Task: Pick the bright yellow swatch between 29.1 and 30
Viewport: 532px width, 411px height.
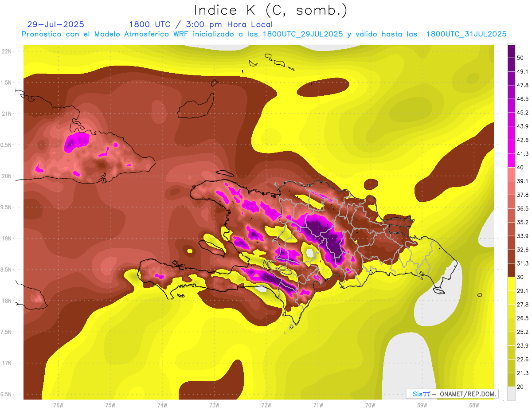Action: click(511, 284)
